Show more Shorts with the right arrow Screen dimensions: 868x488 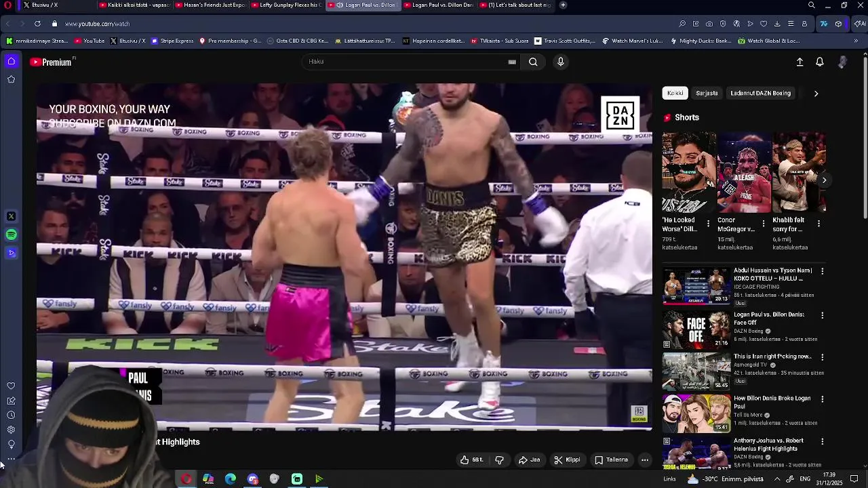pos(824,180)
